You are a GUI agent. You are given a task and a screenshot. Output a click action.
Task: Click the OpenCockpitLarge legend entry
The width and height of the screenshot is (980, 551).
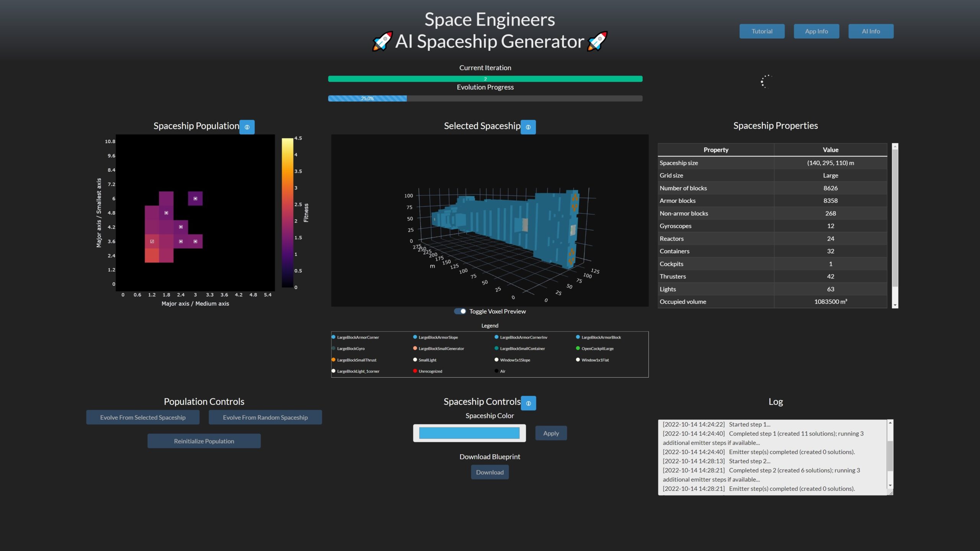[x=595, y=349]
